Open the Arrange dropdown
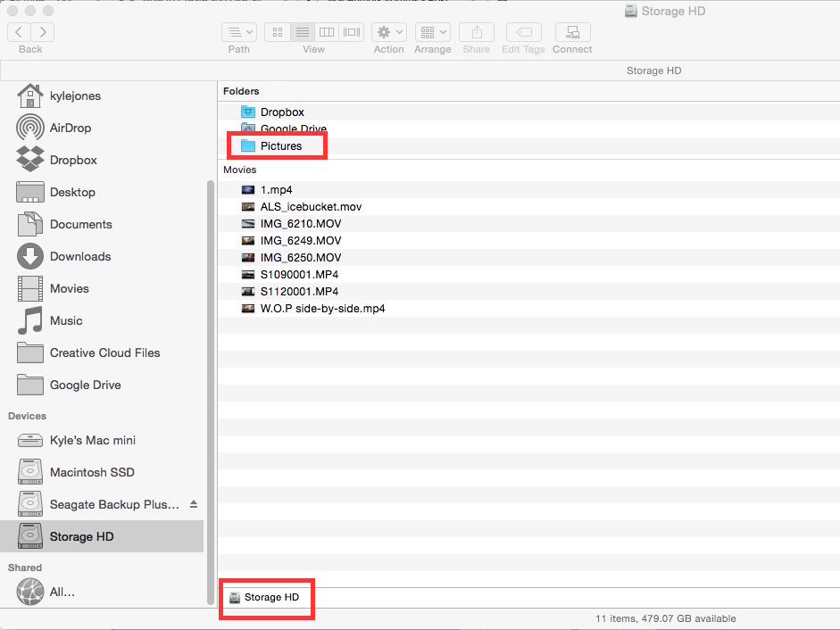The height and width of the screenshot is (630, 840). pyautogui.click(x=432, y=32)
